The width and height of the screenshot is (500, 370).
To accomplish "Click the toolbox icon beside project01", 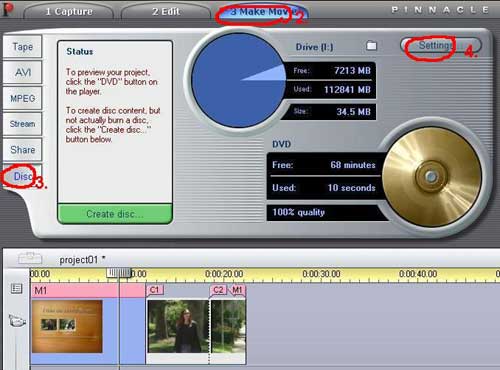I will point(30,258).
